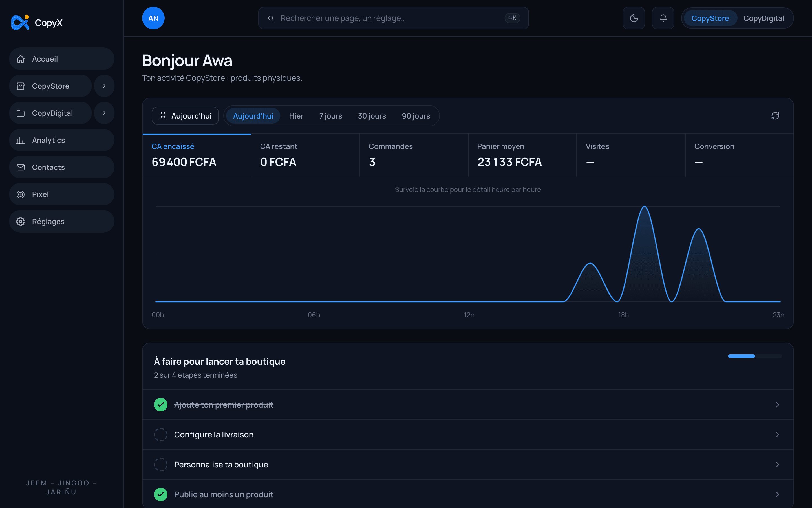Click the calendar icon in date picker
The image size is (812, 508).
tap(163, 116)
